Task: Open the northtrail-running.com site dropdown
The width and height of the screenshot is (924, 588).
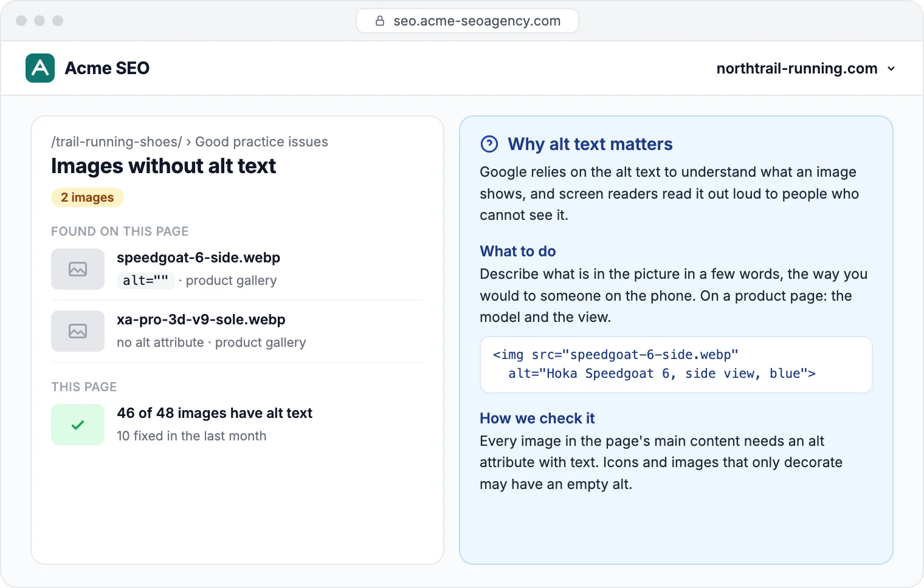Action: [805, 69]
